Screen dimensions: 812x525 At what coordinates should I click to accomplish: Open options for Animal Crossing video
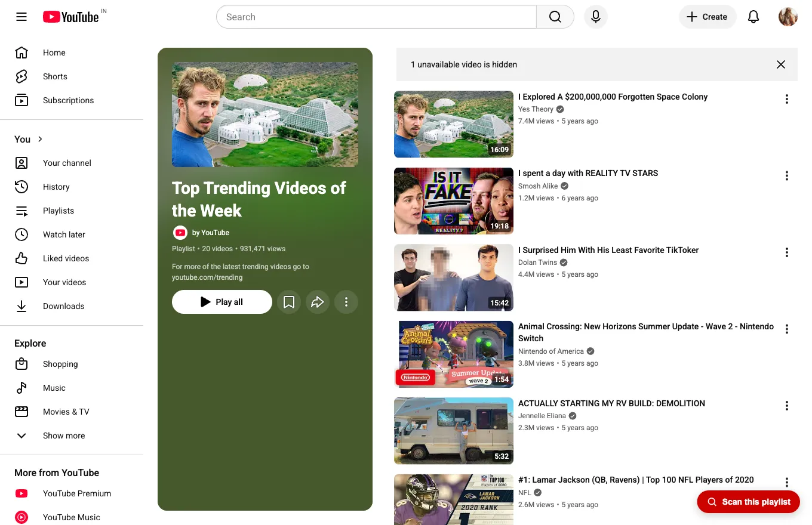tap(787, 329)
